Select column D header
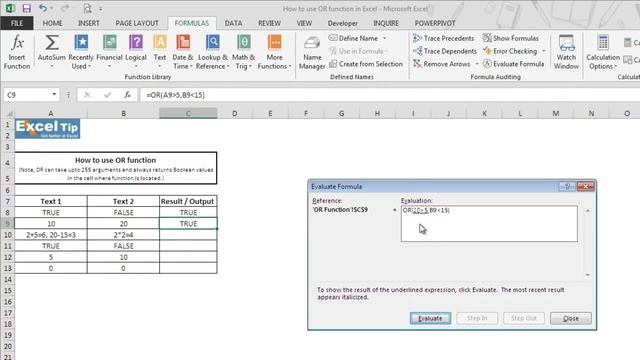Screen dimensions: 640x360 [235, 113]
